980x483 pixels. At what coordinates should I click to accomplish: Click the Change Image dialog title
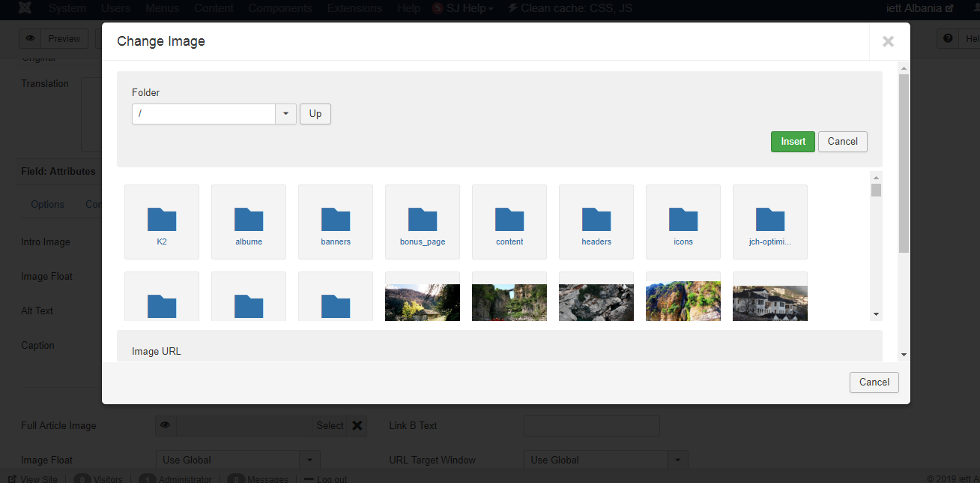point(161,41)
